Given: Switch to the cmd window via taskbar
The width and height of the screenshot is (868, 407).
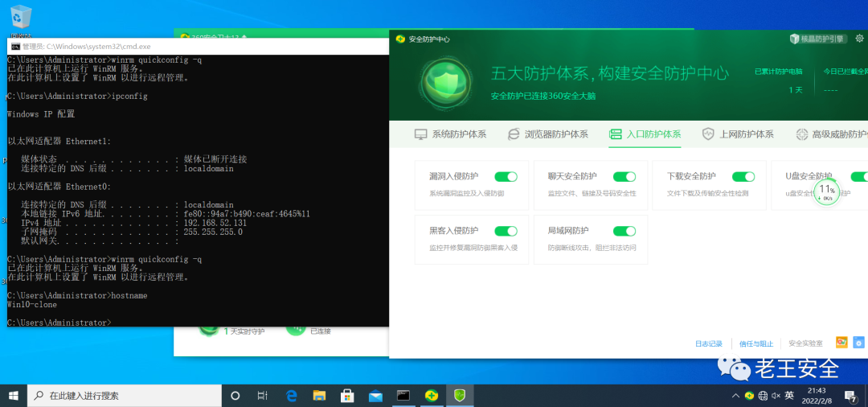Looking at the screenshot, I should (403, 396).
